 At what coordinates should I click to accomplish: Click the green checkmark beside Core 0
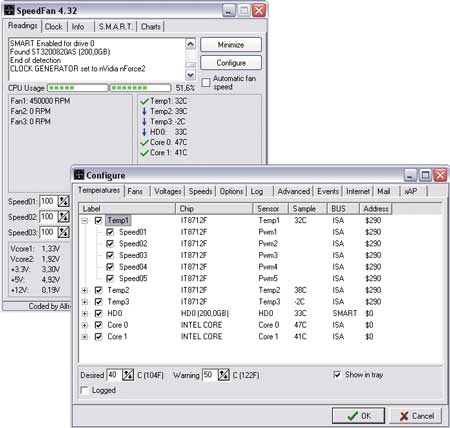click(144, 143)
